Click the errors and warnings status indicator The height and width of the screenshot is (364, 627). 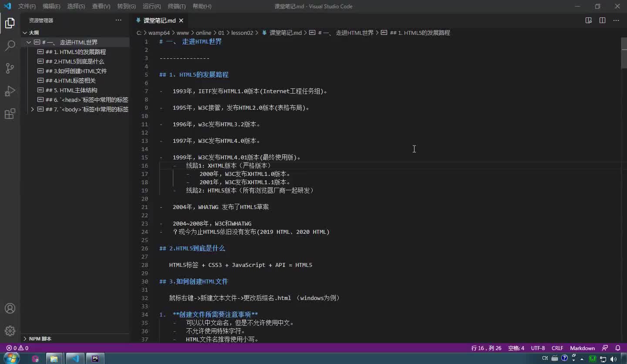coord(17,348)
